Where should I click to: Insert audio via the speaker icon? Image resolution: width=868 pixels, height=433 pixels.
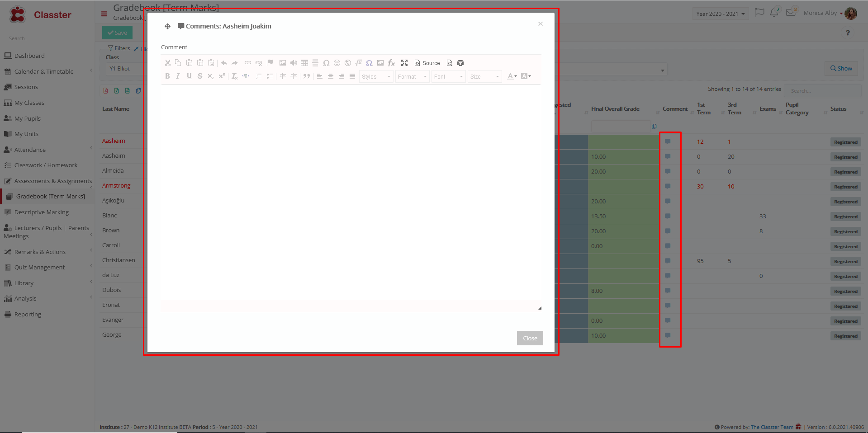click(294, 63)
